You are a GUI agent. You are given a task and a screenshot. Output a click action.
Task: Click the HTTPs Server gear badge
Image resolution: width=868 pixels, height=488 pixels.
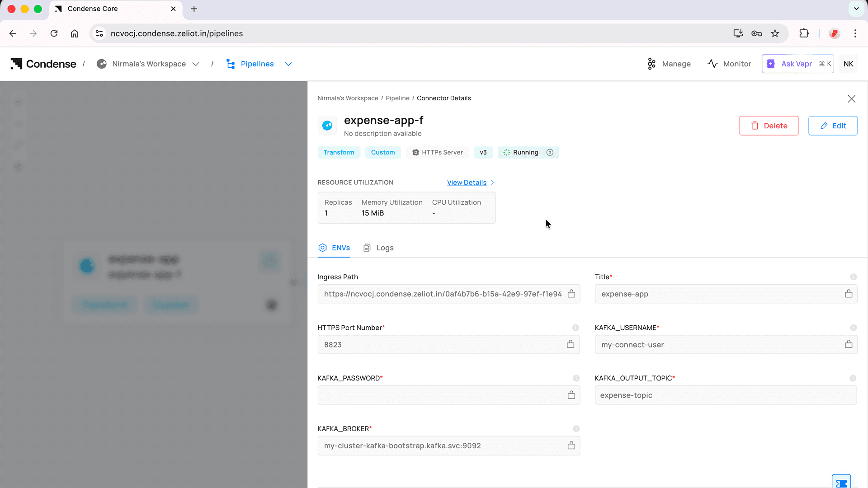(x=416, y=152)
